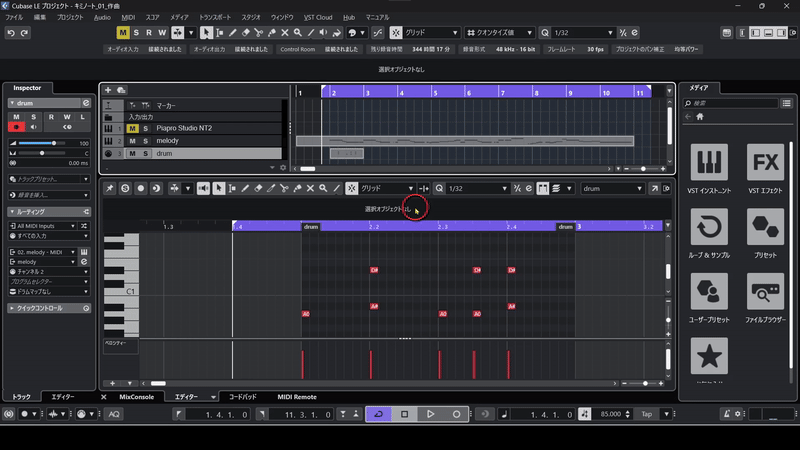Open quantize preset dropdown in main toolbar
The width and height of the screenshot is (800, 450).
coord(499,33)
